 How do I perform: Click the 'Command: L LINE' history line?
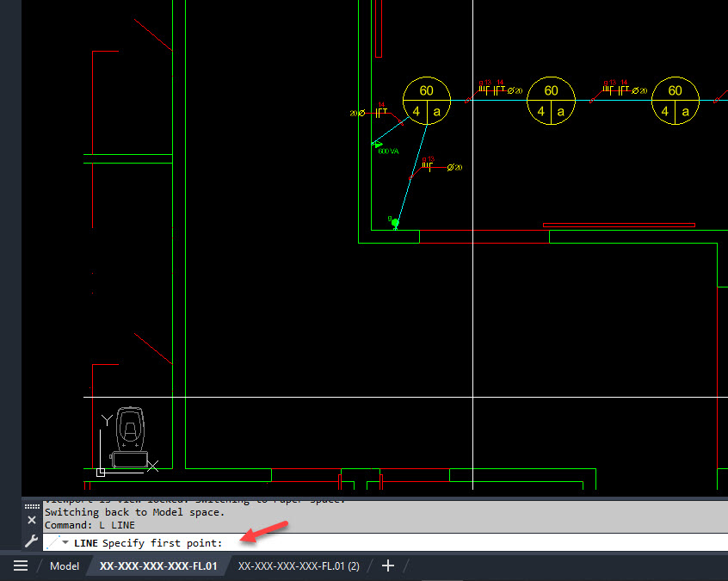click(x=89, y=525)
